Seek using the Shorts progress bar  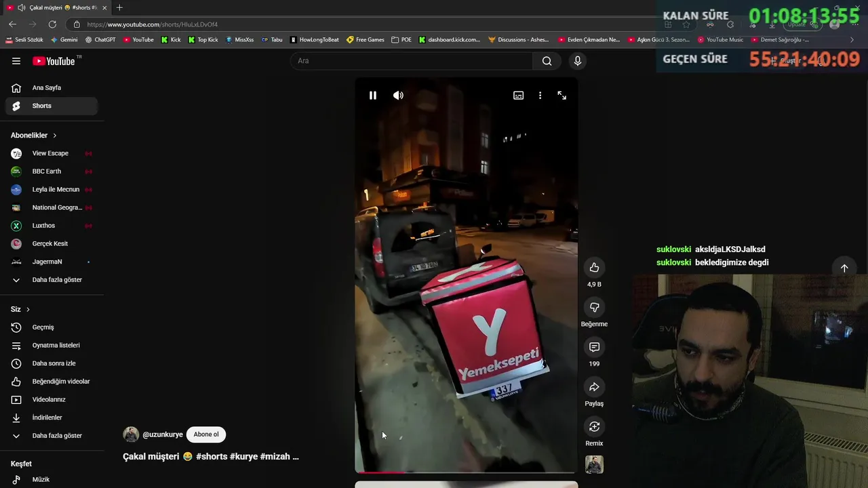coord(467,472)
